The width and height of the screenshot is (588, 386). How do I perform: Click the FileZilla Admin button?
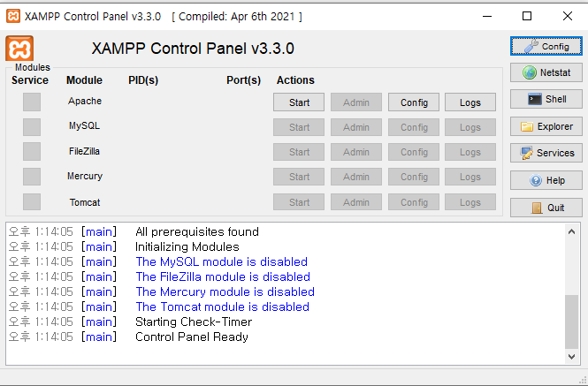coord(356,152)
